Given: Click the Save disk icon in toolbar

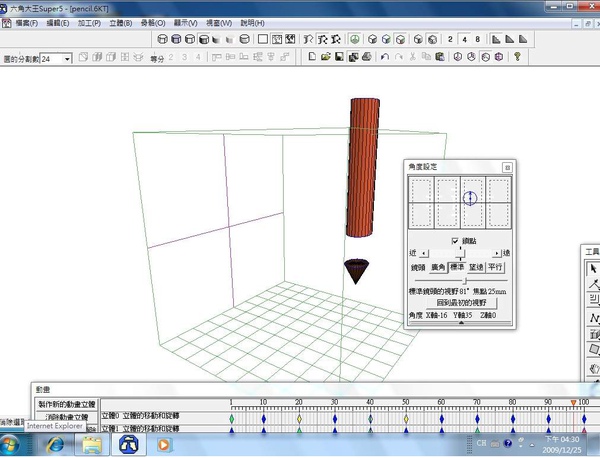Looking at the screenshot, I should 339,57.
